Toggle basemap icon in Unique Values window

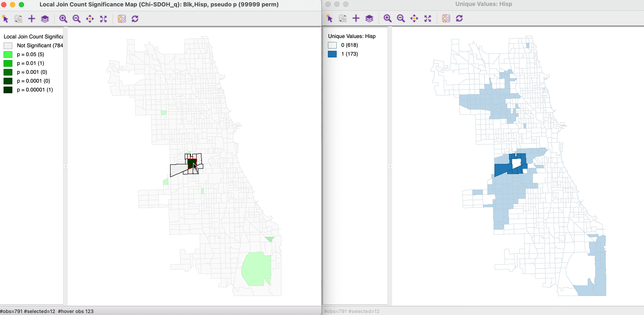point(446,18)
